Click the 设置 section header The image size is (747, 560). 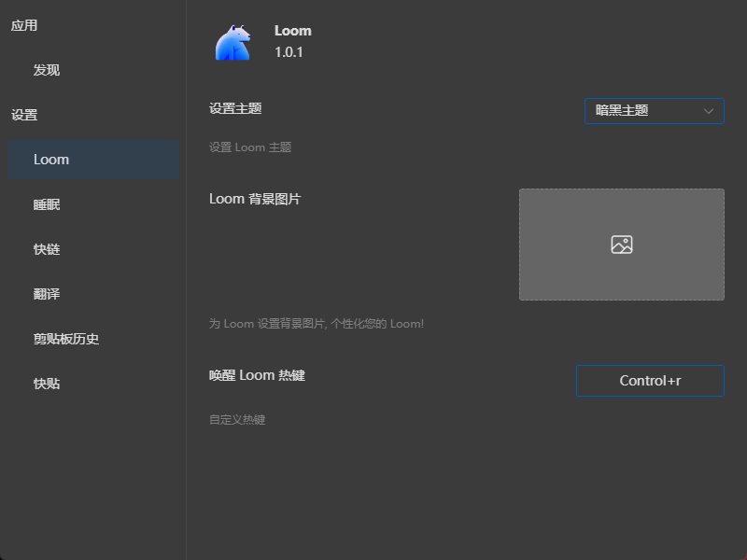tap(28, 114)
